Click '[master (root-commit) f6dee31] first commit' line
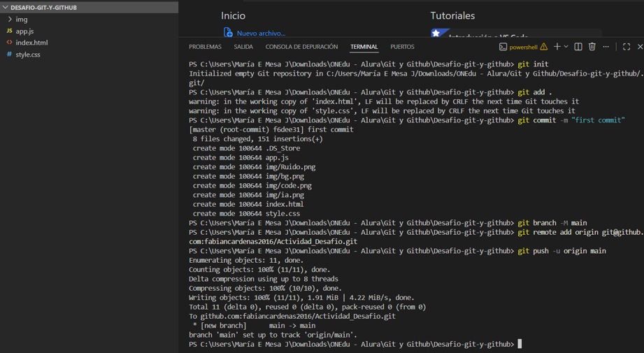 (271, 129)
